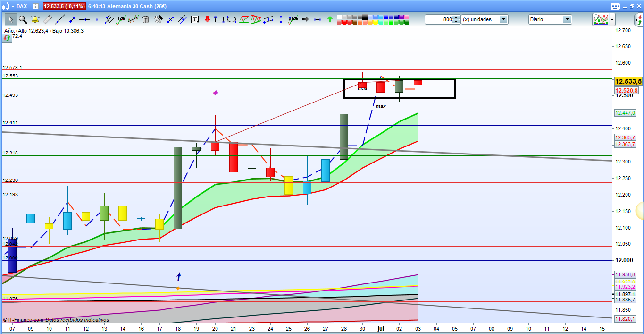Select the ruler measuring tool

coord(48,19)
